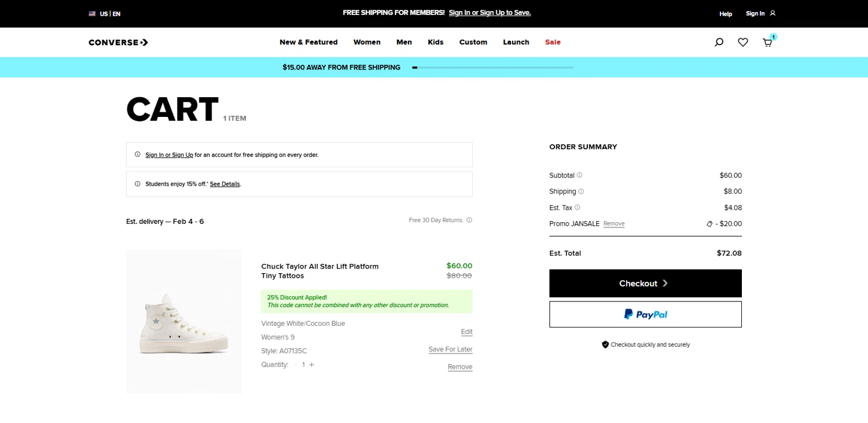This screenshot has height=423, width=868.
Task: Click the info icon beside Free 30 Day Returns
Action: pyautogui.click(x=469, y=220)
